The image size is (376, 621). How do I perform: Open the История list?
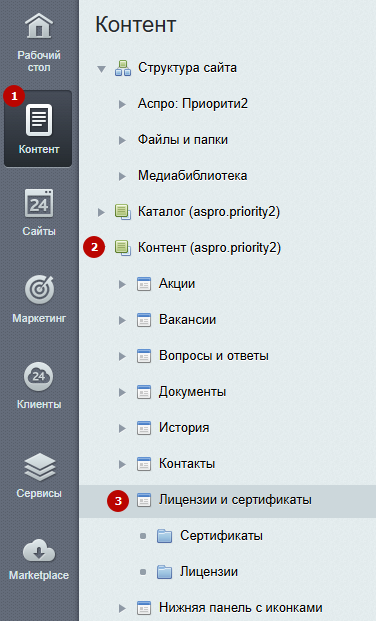pyautogui.click(x=184, y=428)
